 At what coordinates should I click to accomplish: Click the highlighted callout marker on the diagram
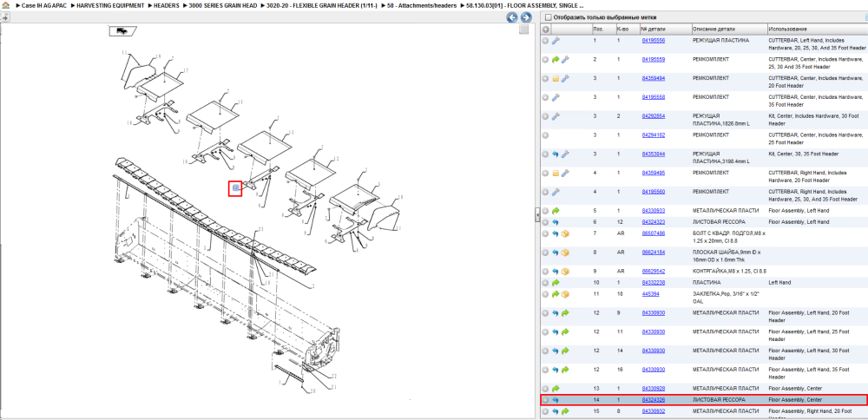tap(235, 188)
